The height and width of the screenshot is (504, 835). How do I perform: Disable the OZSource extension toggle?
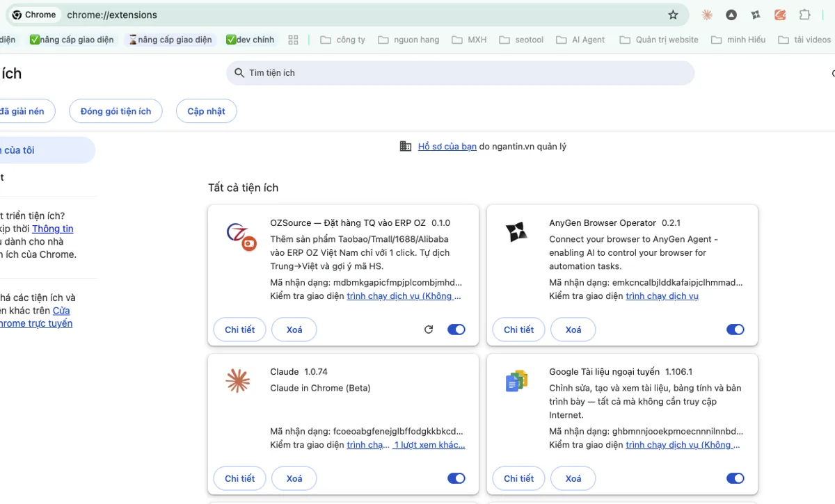click(x=456, y=330)
